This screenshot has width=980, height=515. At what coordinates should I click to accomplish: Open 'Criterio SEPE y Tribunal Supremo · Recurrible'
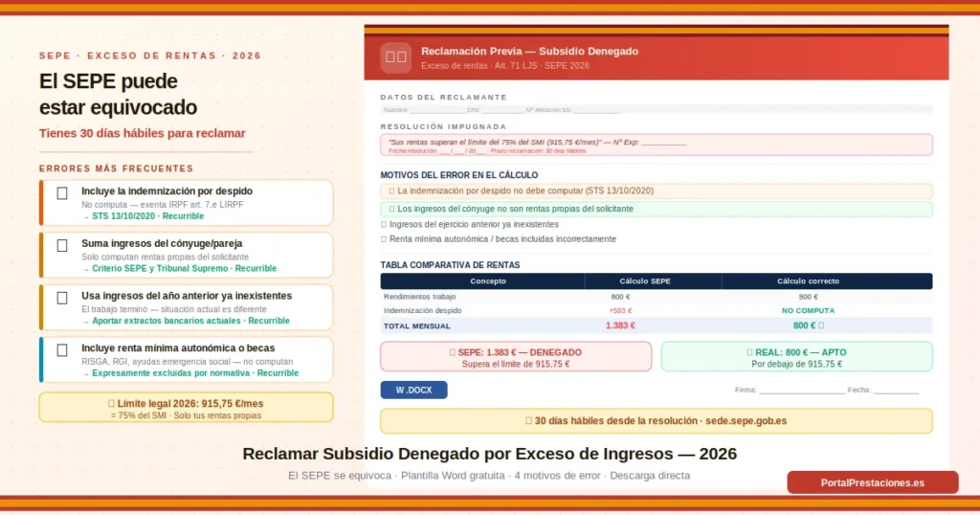pyautogui.click(x=184, y=269)
